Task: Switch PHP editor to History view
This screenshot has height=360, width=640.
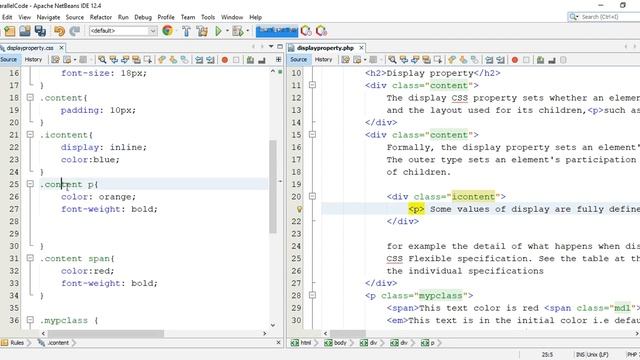Action: 324,60
